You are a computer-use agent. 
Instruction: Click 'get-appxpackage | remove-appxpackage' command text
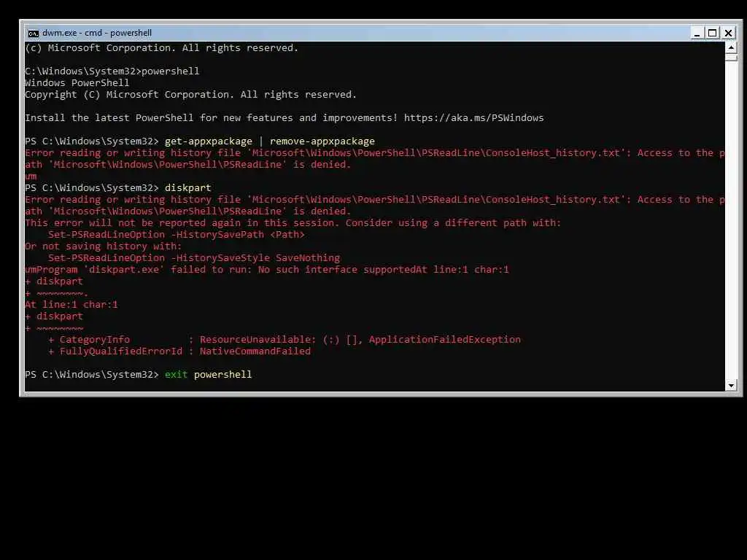270,141
